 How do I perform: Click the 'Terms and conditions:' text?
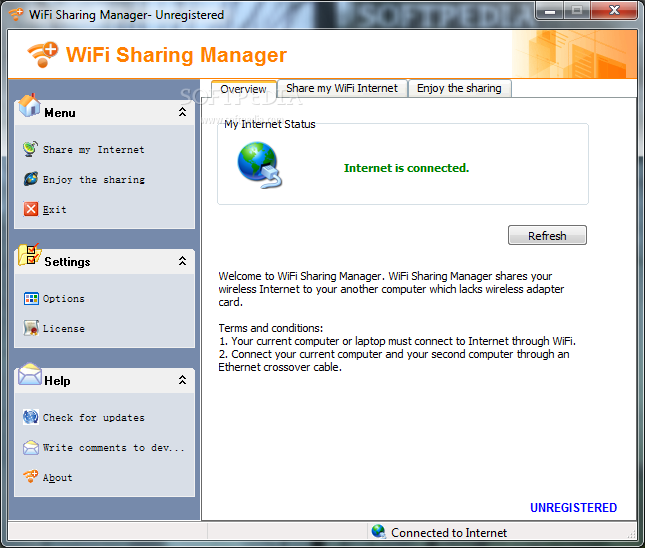click(271, 328)
